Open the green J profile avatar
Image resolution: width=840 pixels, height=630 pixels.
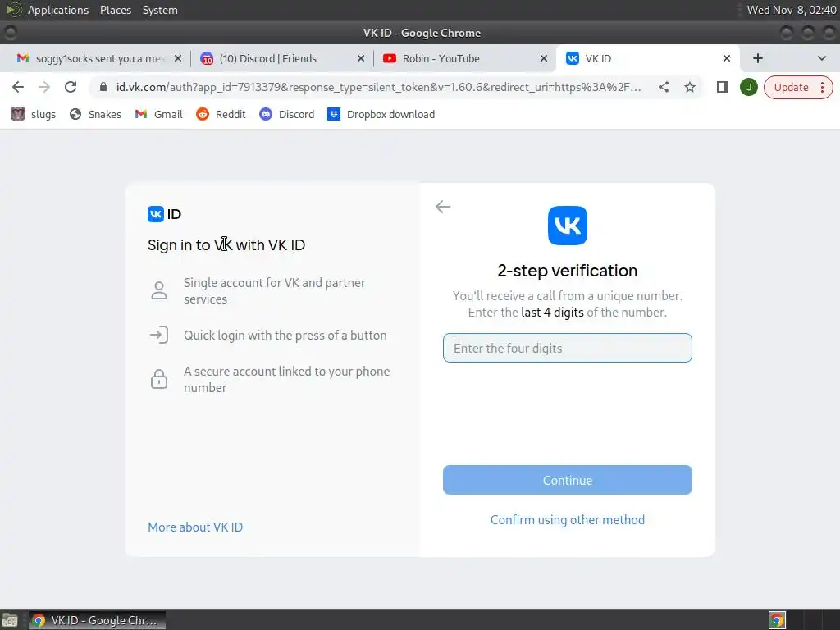pyautogui.click(x=748, y=87)
